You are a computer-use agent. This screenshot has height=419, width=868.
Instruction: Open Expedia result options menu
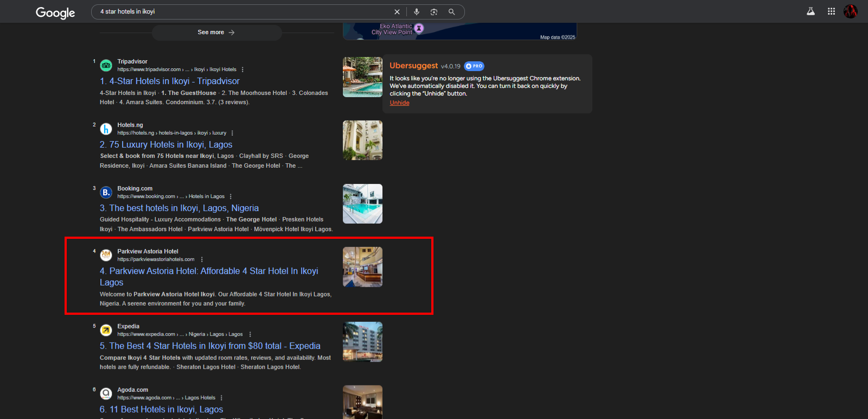[x=250, y=334]
